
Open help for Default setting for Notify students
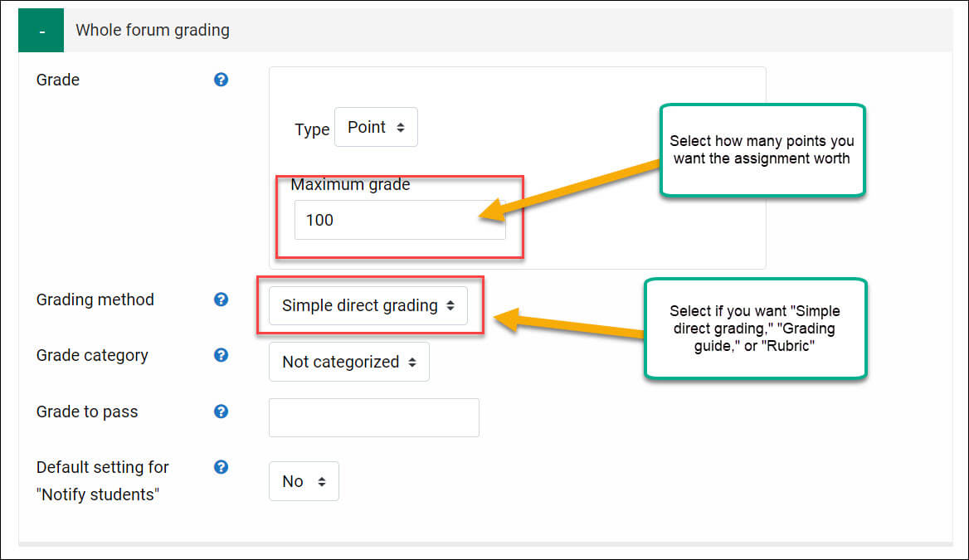[x=221, y=467]
